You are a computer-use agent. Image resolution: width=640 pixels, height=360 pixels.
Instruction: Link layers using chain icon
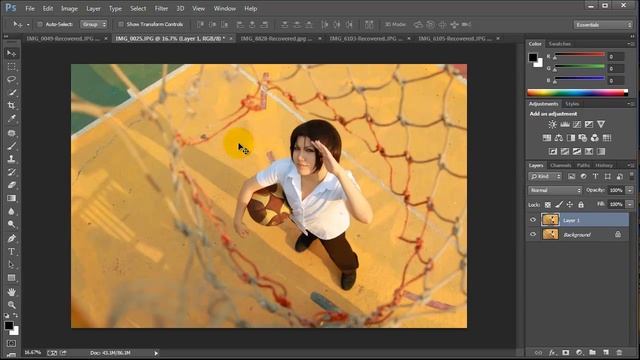(538, 352)
